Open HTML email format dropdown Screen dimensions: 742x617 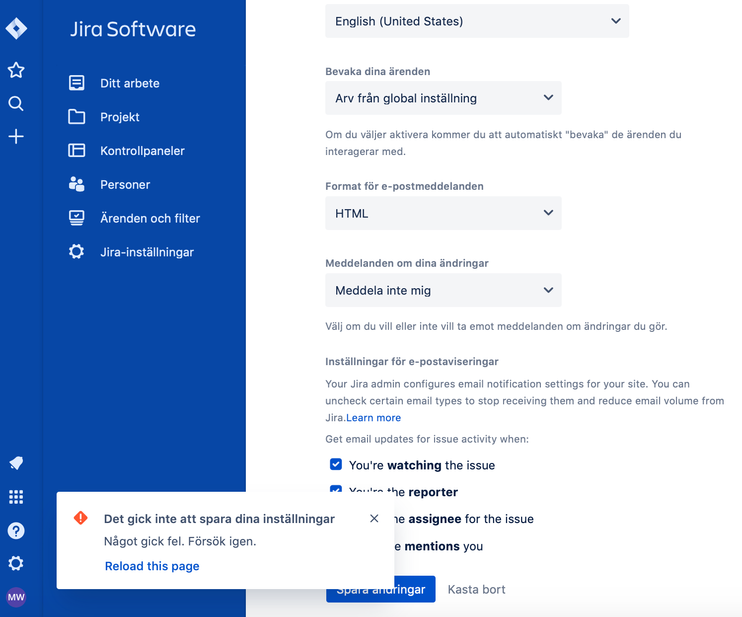click(443, 213)
